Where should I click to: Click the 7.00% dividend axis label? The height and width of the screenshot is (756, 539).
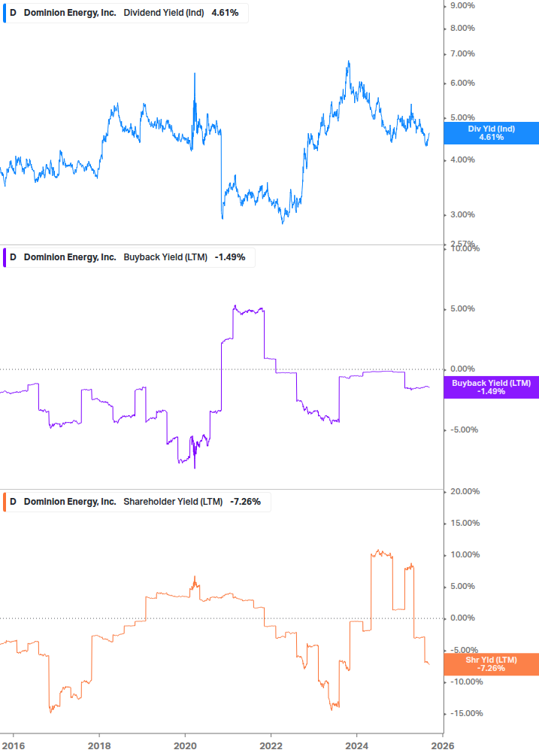(462, 53)
